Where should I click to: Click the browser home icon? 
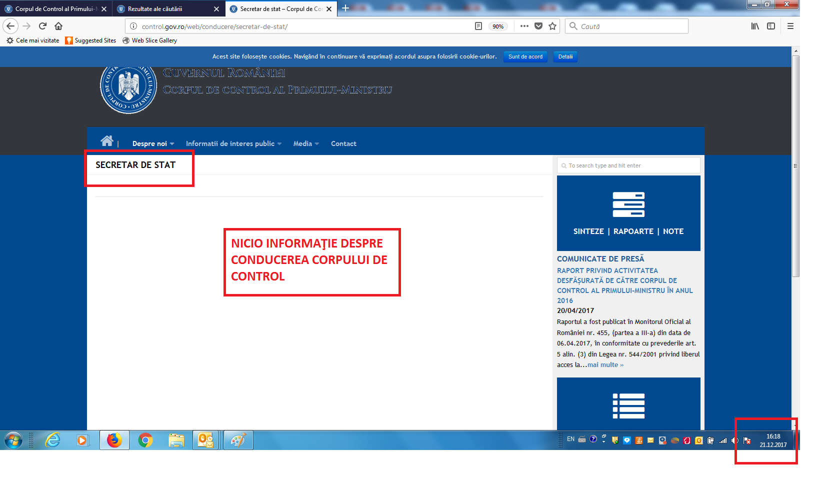[x=58, y=26]
